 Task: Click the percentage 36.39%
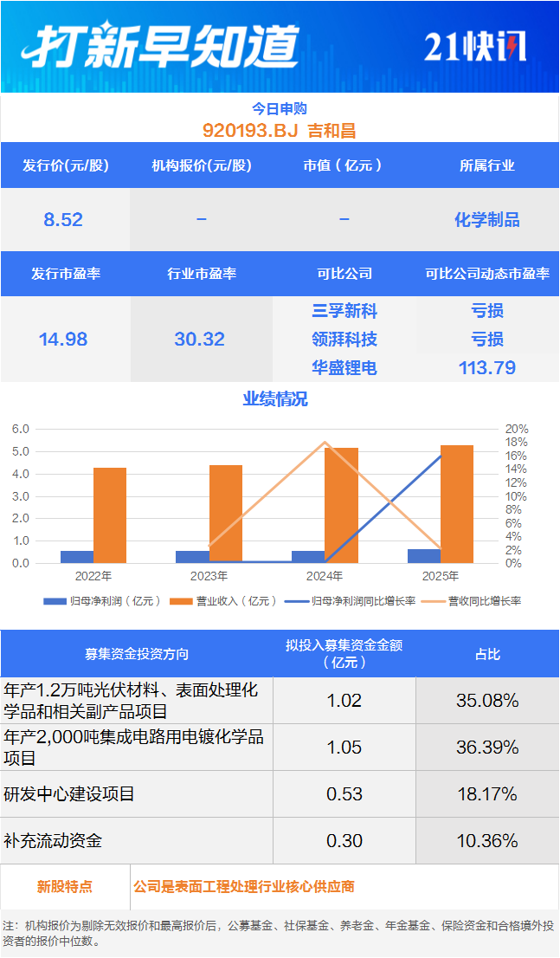tap(487, 748)
